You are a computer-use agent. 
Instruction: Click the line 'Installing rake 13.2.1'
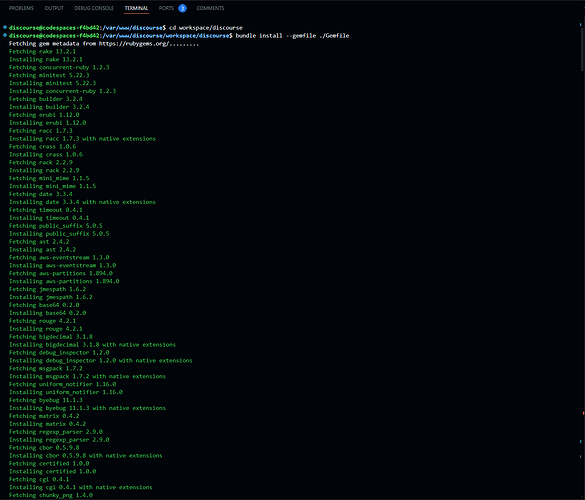(46, 59)
